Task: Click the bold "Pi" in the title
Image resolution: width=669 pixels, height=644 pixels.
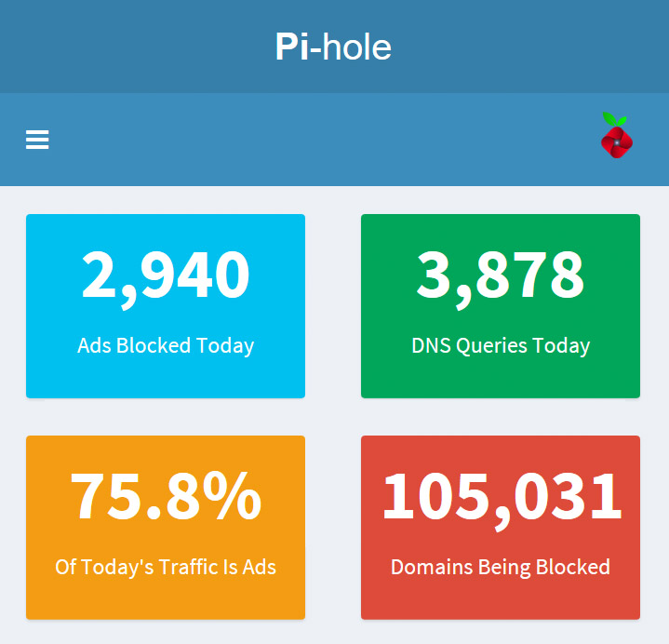Action: pos(293,47)
